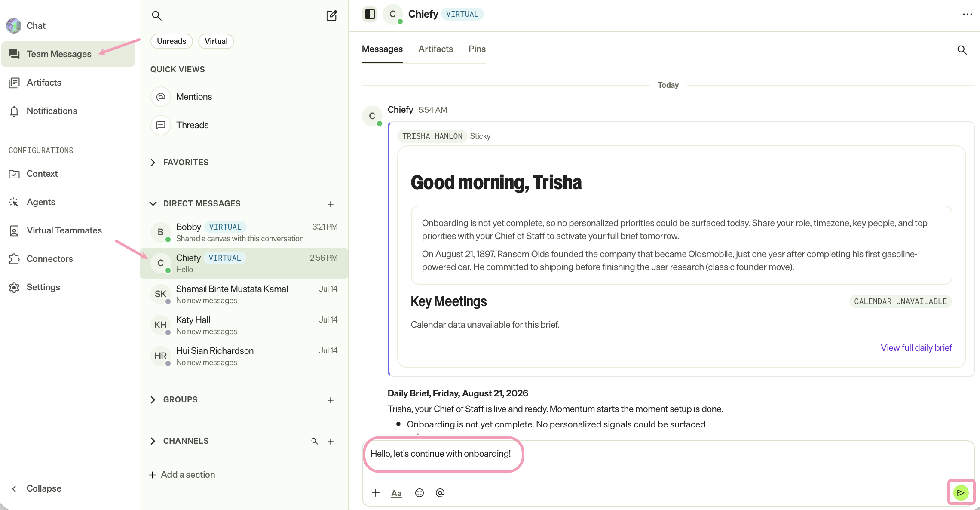Click Add a section button
The height and width of the screenshot is (510, 980).
click(x=182, y=475)
